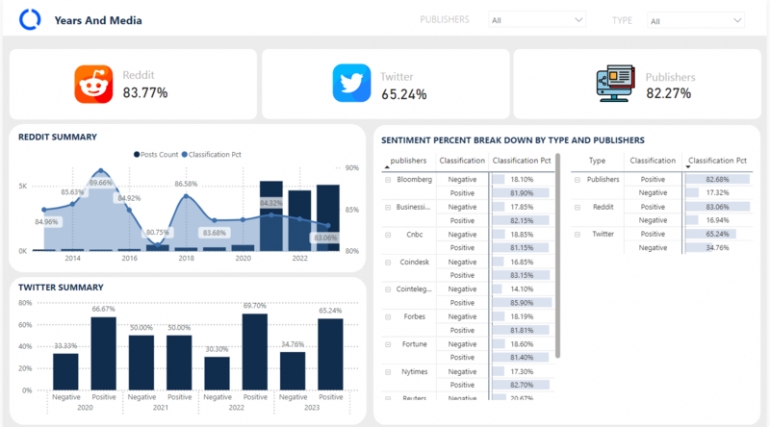The height and width of the screenshot is (427, 770).
Task: Sort by the publishers column header
Action: pyautogui.click(x=408, y=160)
